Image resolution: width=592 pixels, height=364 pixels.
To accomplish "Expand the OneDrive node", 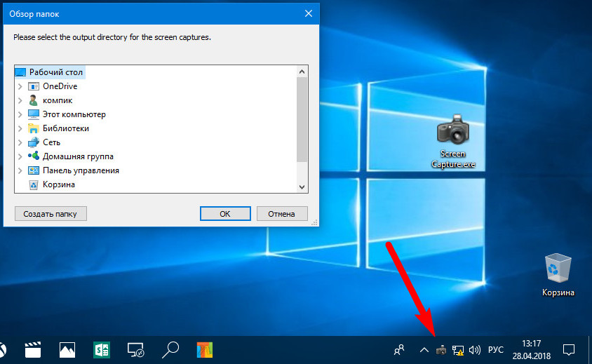I will [20, 86].
